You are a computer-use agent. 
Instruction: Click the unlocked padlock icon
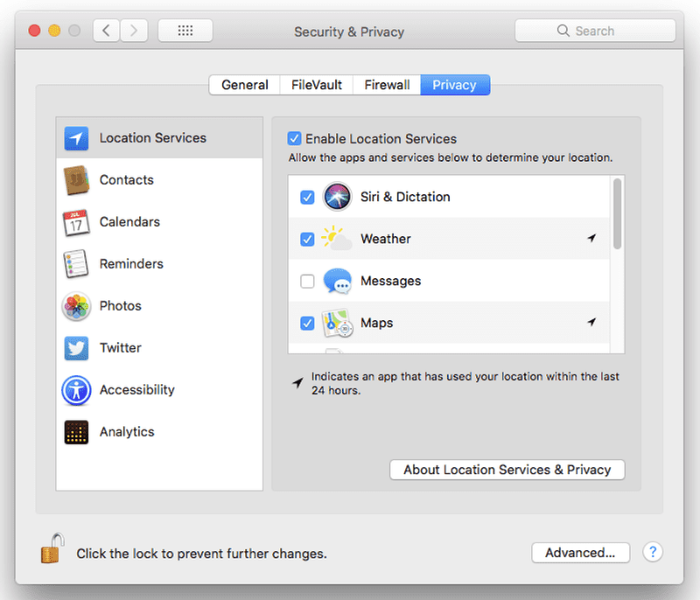click(52, 549)
